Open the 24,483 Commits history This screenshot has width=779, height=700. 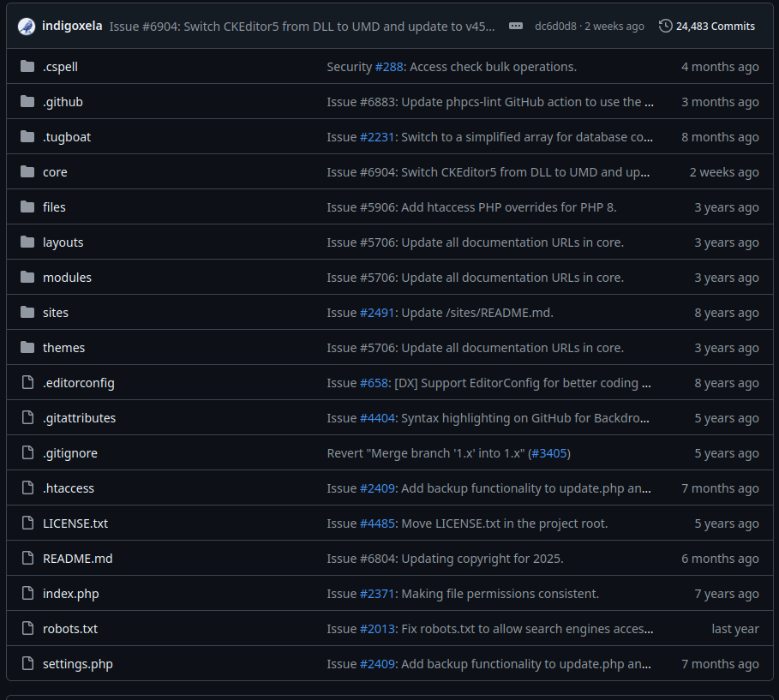pyautogui.click(x=707, y=26)
